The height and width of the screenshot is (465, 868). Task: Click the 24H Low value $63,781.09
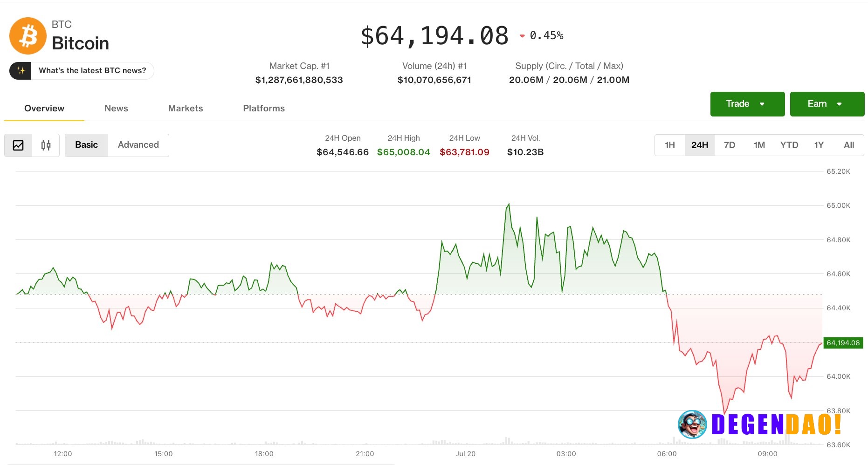[x=465, y=152]
